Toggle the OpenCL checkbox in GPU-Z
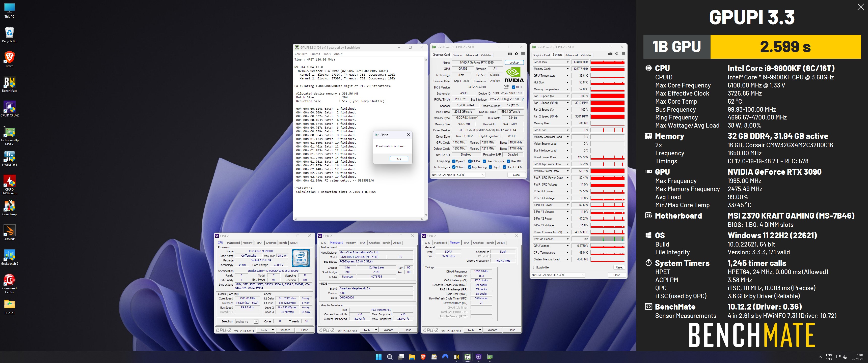 (453, 161)
